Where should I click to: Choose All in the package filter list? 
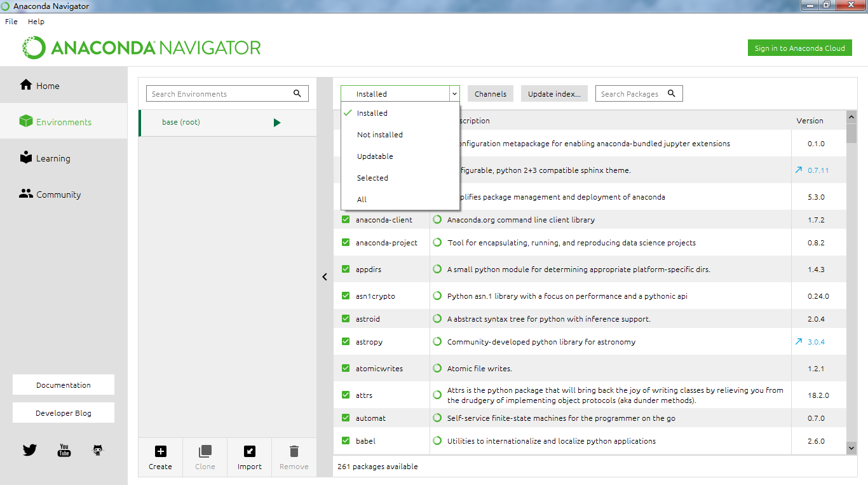coord(362,199)
